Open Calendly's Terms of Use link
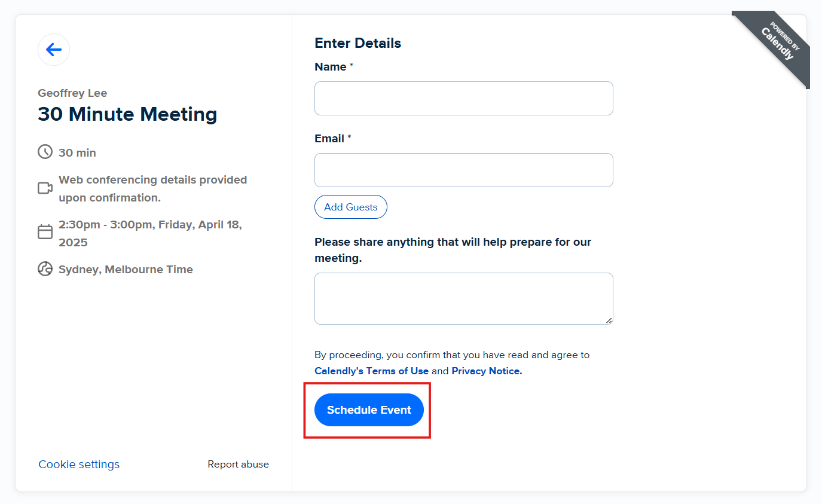 click(x=371, y=371)
